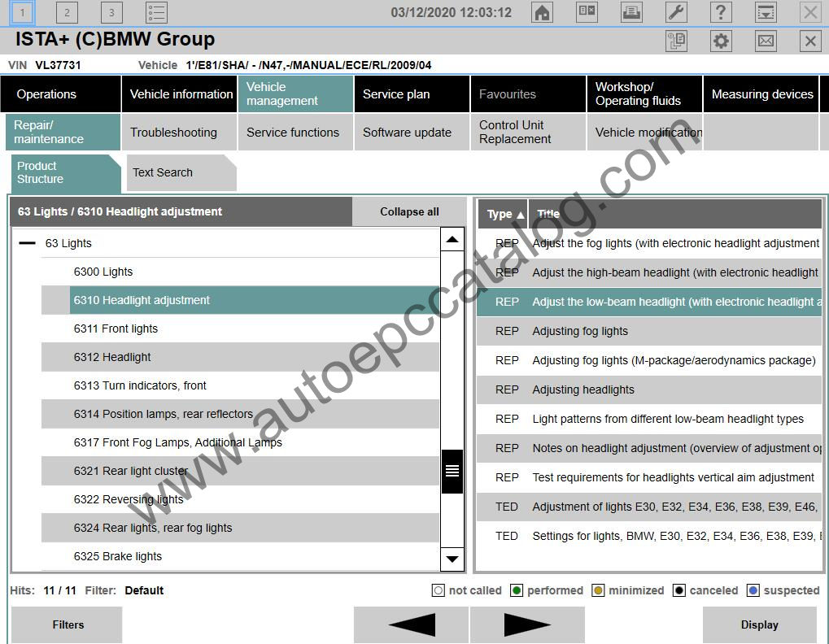Screen dimensions: 829x644
Task: Click the Display button
Action: click(x=759, y=624)
